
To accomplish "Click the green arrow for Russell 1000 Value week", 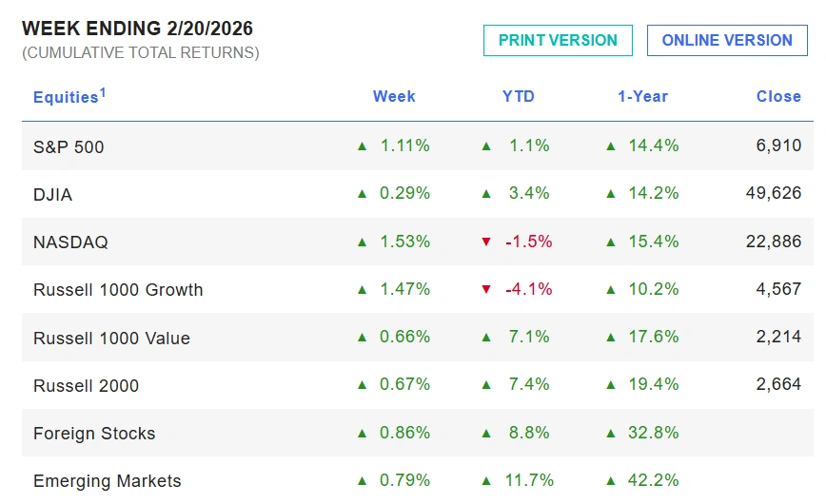I will pos(362,338).
